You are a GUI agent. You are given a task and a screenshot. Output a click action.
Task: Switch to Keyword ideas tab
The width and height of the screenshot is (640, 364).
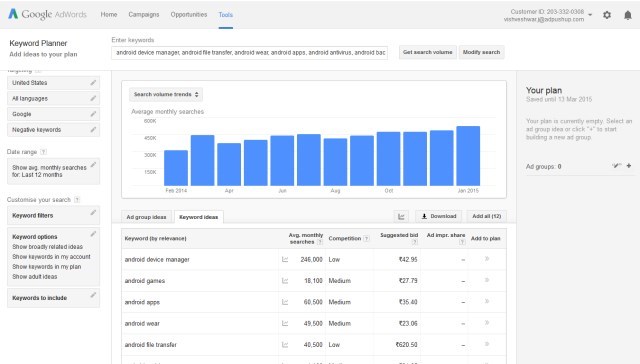pyautogui.click(x=198, y=217)
